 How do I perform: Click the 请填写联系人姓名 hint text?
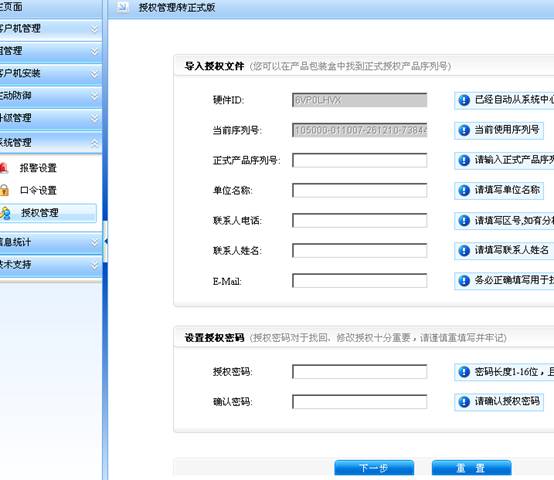[512, 250]
